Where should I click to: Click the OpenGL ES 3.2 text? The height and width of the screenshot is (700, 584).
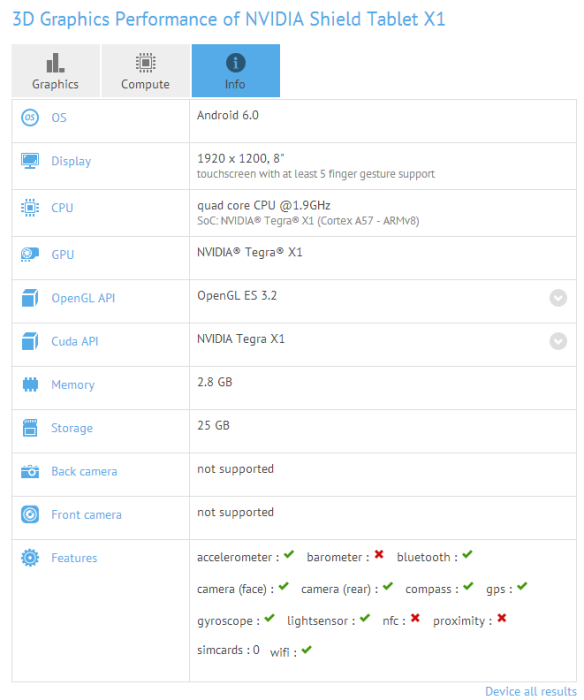(x=237, y=296)
